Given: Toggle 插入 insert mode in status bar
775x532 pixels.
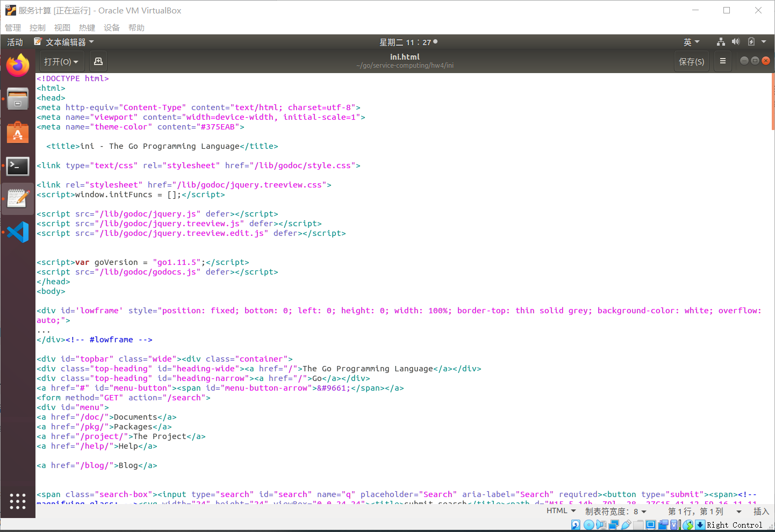Looking at the screenshot, I should (x=761, y=511).
